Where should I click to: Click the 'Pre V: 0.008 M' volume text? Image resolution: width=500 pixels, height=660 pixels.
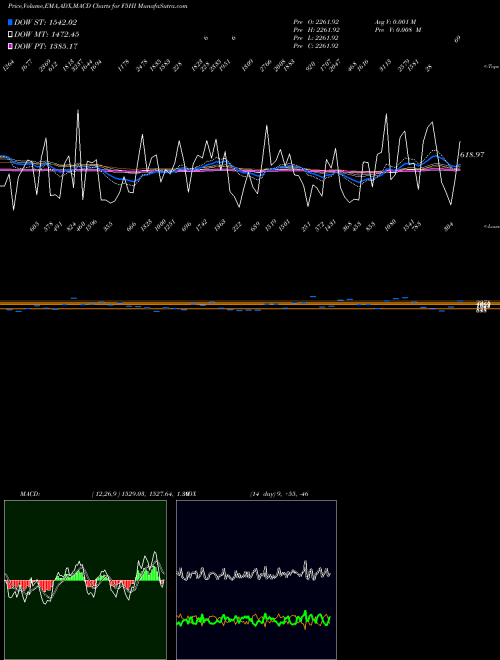pos(398,30)
